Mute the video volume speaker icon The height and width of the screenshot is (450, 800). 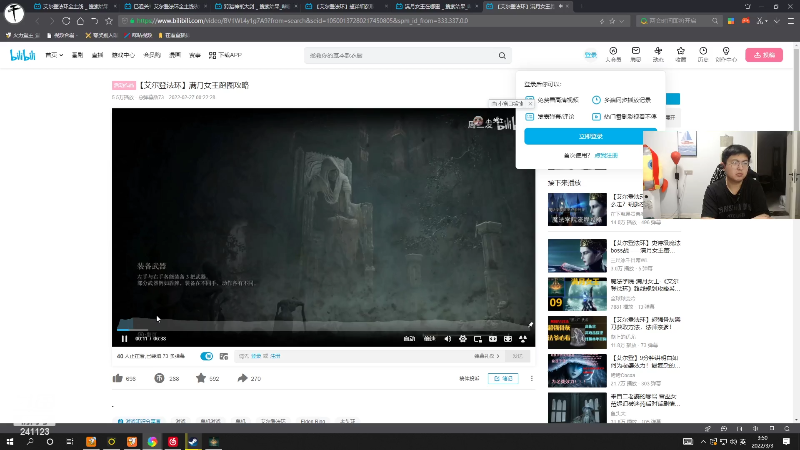[447, 339]
